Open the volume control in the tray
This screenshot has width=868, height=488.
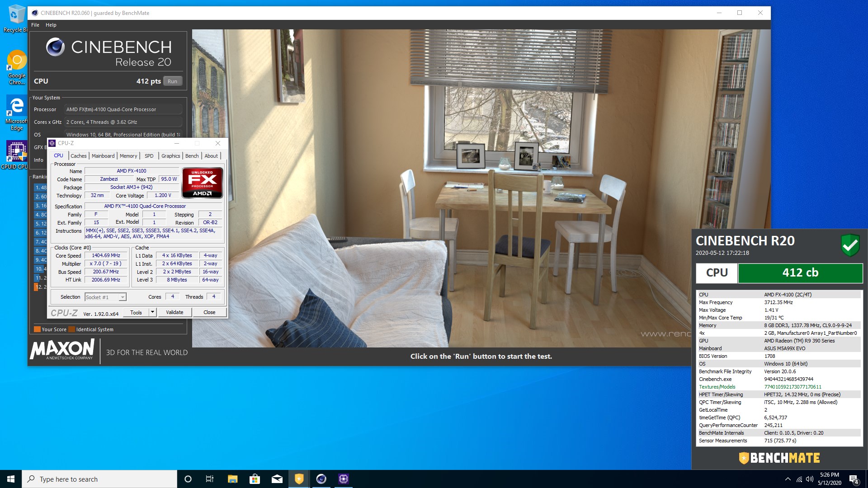point(810,479)
